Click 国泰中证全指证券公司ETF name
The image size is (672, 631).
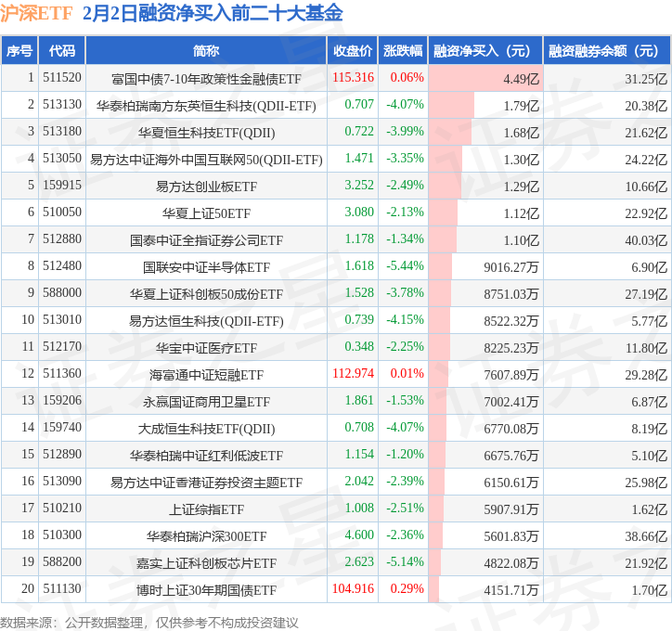(x=206, y=240)
